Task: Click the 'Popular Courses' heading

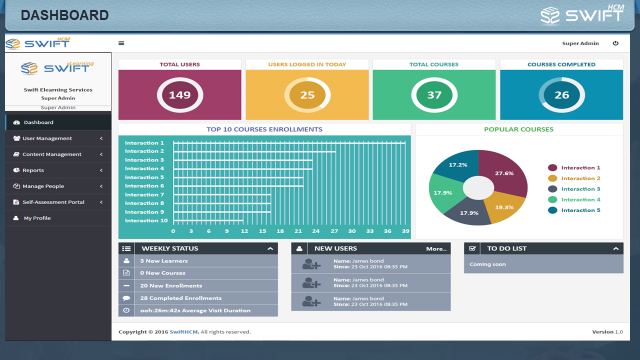Action: pyautogui.click(x=519, y=129)
